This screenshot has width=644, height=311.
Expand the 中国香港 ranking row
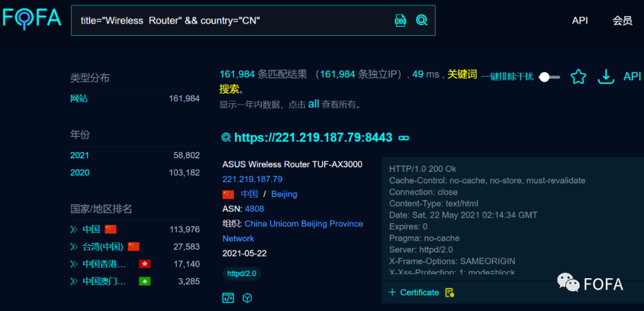point(73,264)
